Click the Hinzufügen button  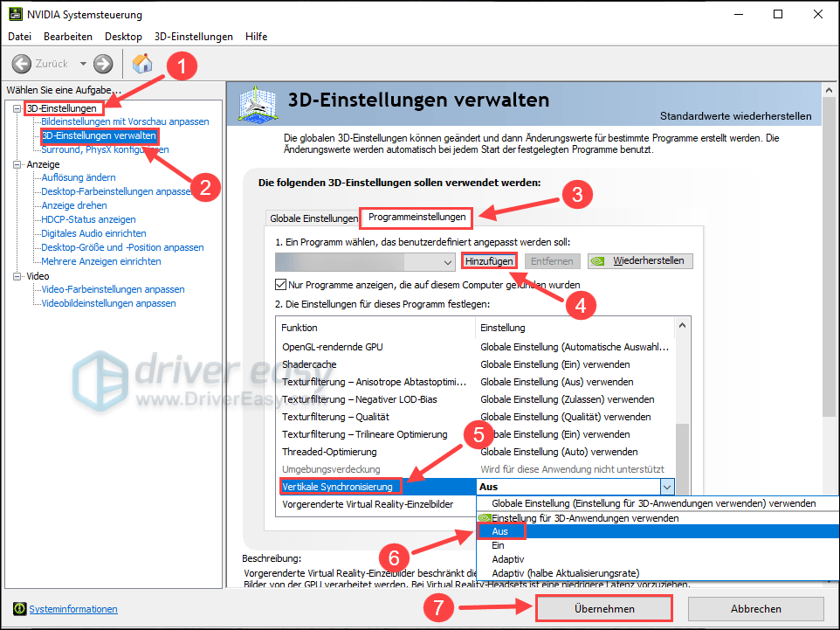489,261
